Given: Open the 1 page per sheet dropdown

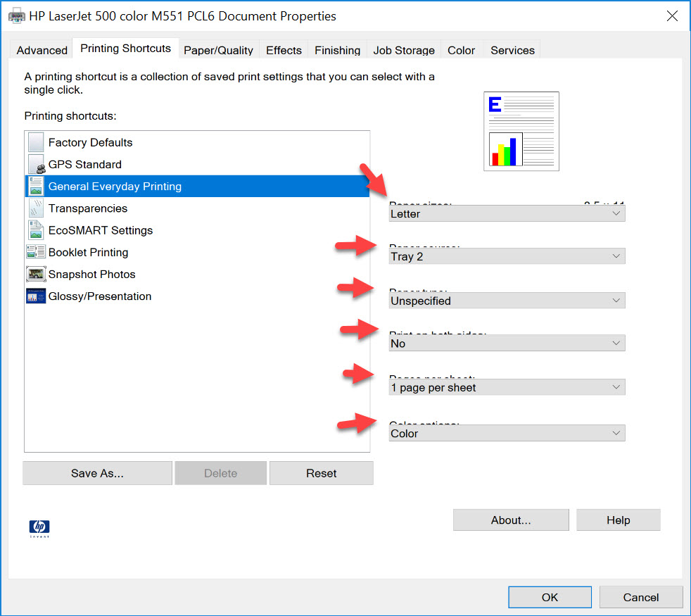Looking at the screenshot, I should pos(507,387).
